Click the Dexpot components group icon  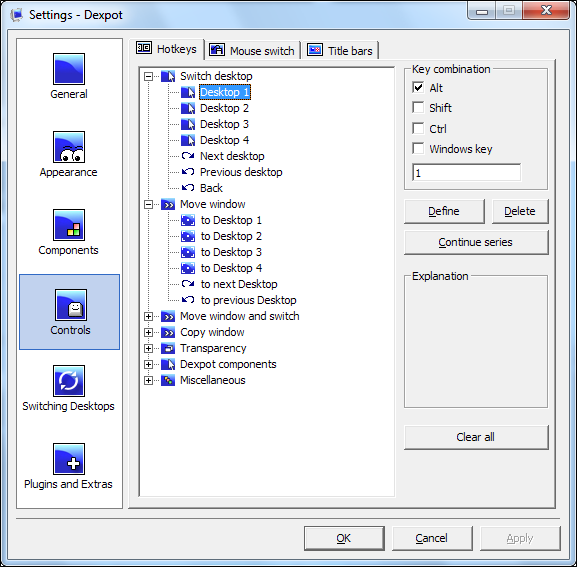click(x=168, y=364)
